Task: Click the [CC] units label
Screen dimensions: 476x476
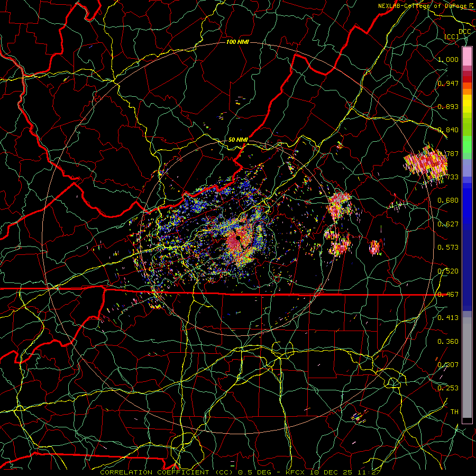Action: coord(452,36)
